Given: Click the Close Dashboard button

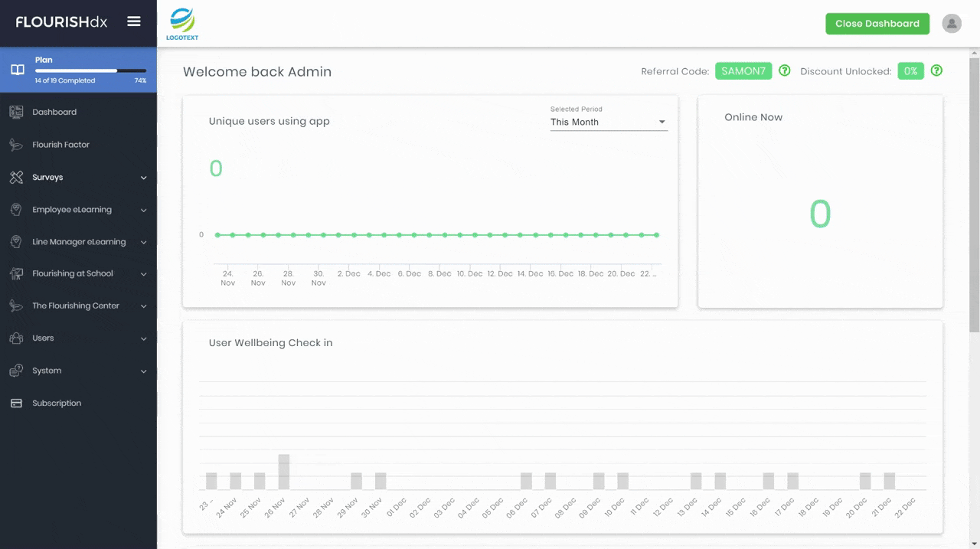Looking at the screenshot, I should click(877, 24).
